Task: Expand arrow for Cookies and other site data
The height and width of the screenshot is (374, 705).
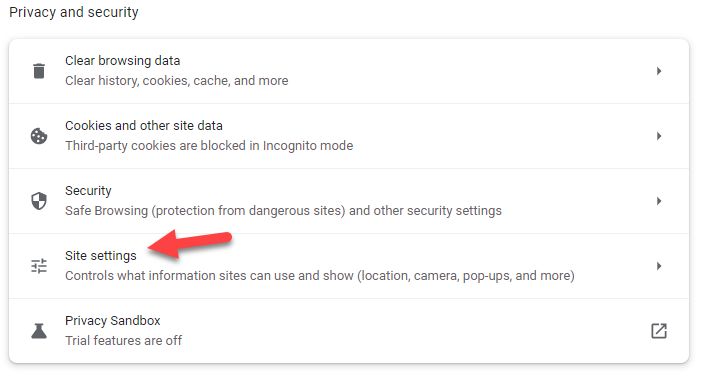Action: pos(659,136)
